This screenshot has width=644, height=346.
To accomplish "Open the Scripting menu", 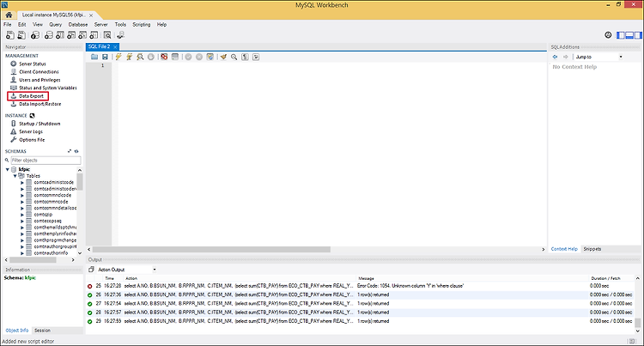I will (x=142, y=25).
